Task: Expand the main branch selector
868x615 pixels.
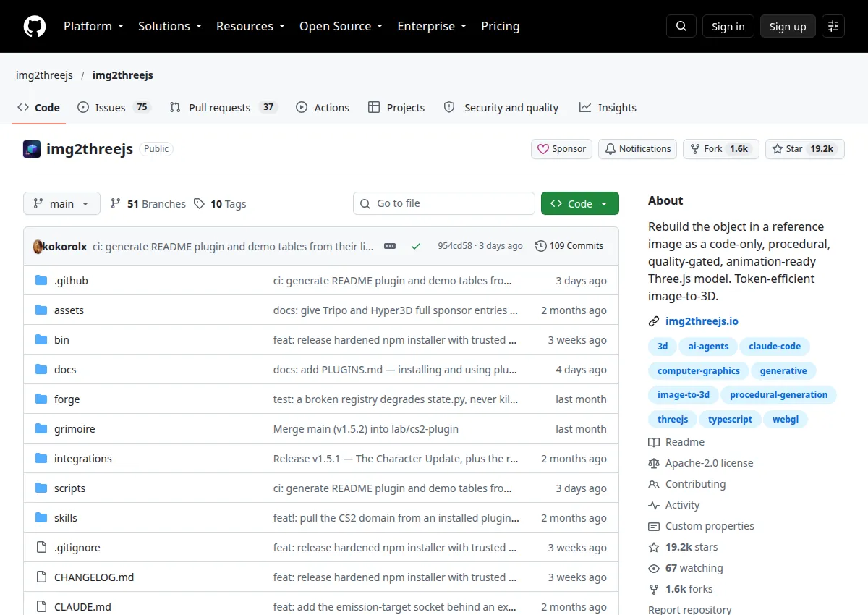Action: click(61, 204)
